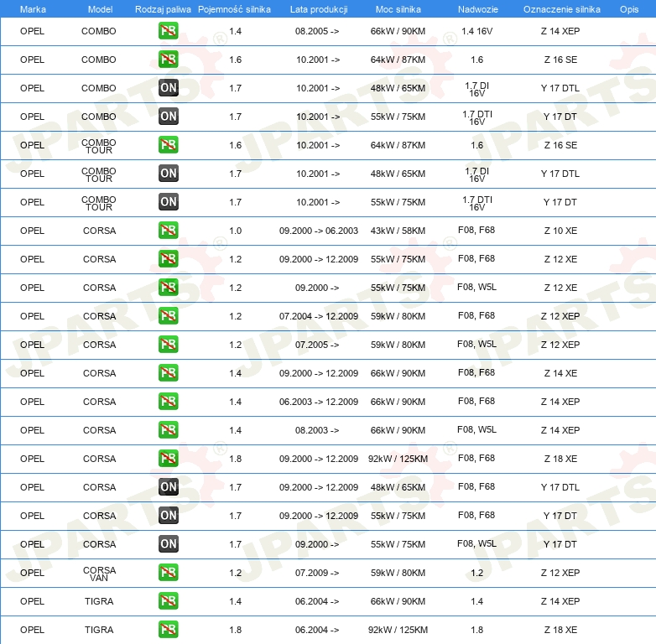Select the Z 10 XE engine code cell
Viewport: 656px width, 644px height.
tap(560, 231)
